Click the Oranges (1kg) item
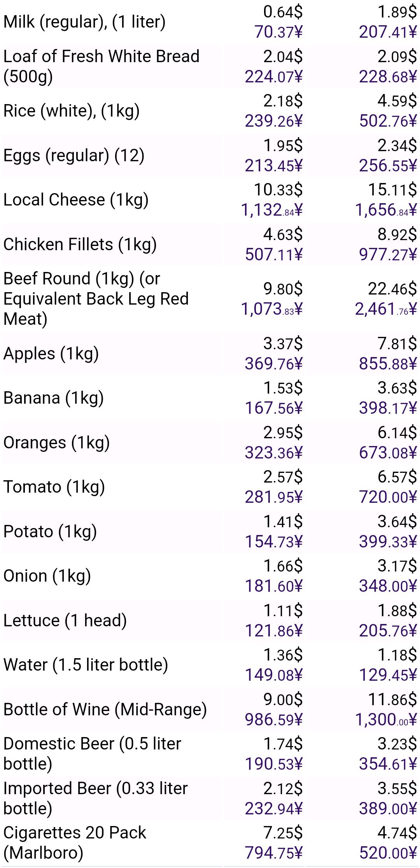This screenshot has height=868, width=420. 56,443
